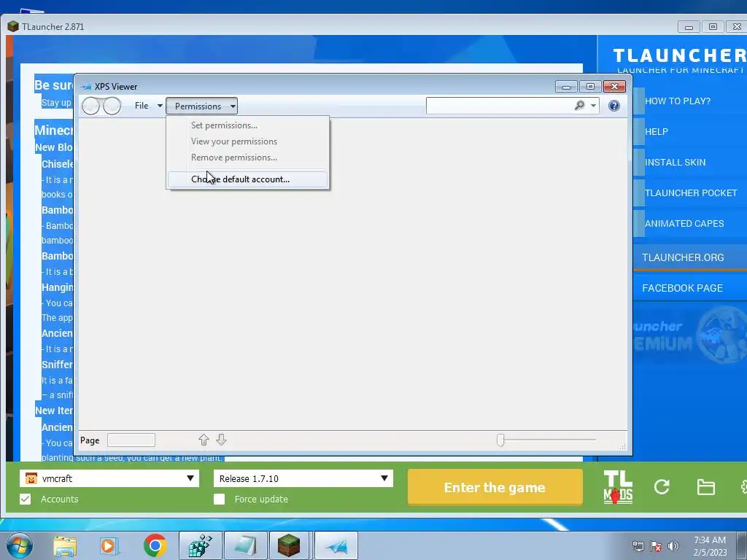747x560 pixels.
Task: Open the folder icon in TLauncher
Action: pos(705,487)
